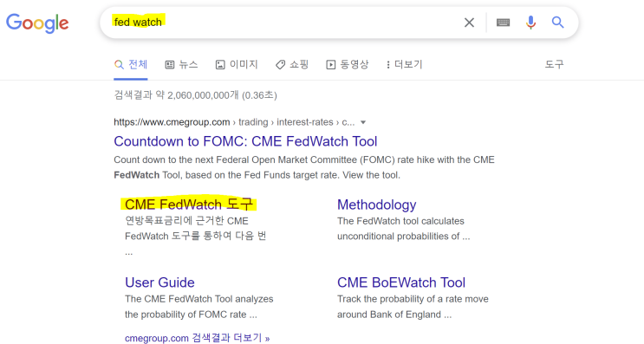Open the Google logo homepage link

tap(37, 23)
